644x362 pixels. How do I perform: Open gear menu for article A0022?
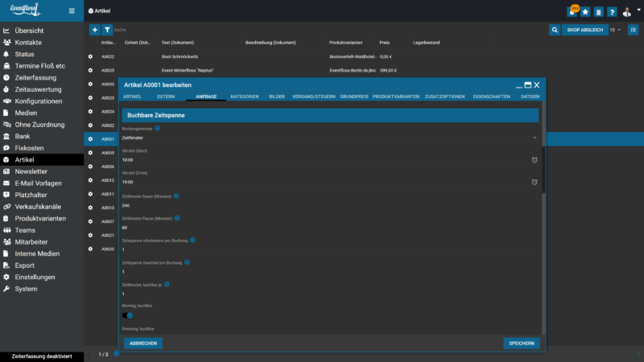coord(90,56)
